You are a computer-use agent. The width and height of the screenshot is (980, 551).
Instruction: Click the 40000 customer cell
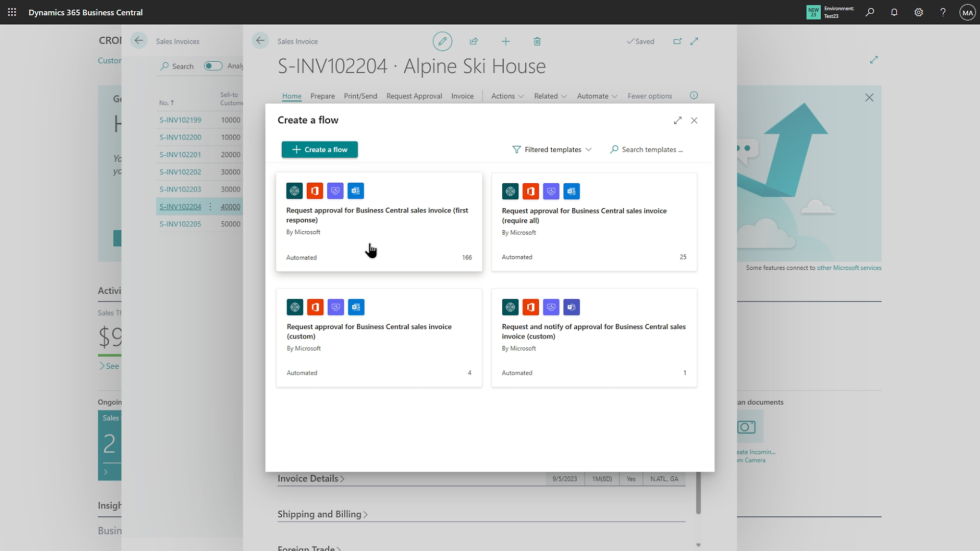pyautogui.click(x=230, y=207)
